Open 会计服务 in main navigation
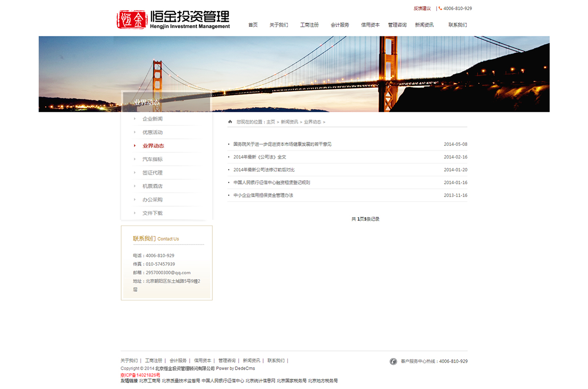This screenshot has height=389, width=588. (340, 25)
